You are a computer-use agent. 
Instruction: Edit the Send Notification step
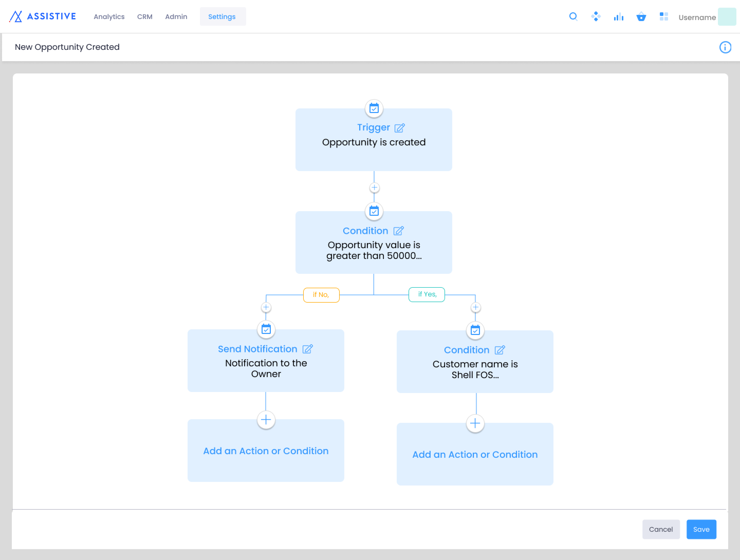pyautogui.click(x=308, y=349)
